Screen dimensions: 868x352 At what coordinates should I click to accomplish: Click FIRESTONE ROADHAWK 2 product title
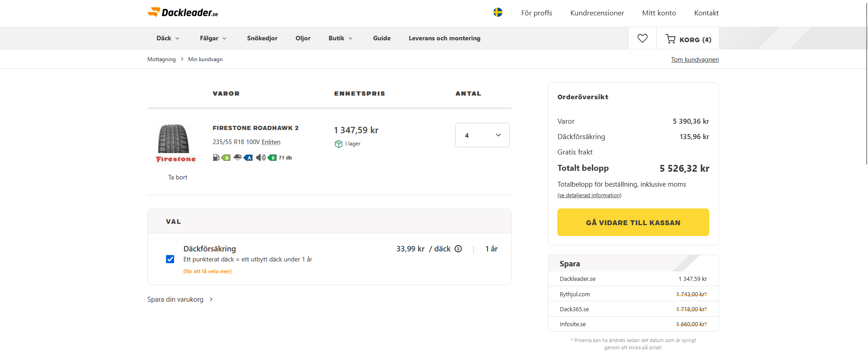tap(255, 128)
